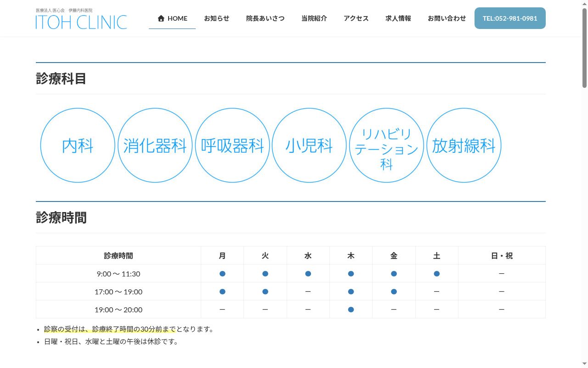Click the 19:00 〜 20:00 row label

(119, 310)
